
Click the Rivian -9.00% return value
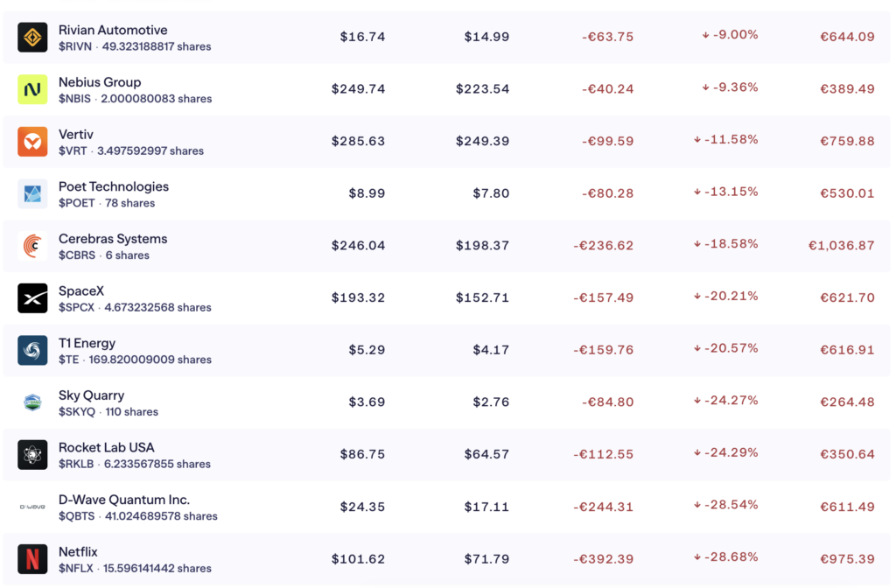(730, 35)
